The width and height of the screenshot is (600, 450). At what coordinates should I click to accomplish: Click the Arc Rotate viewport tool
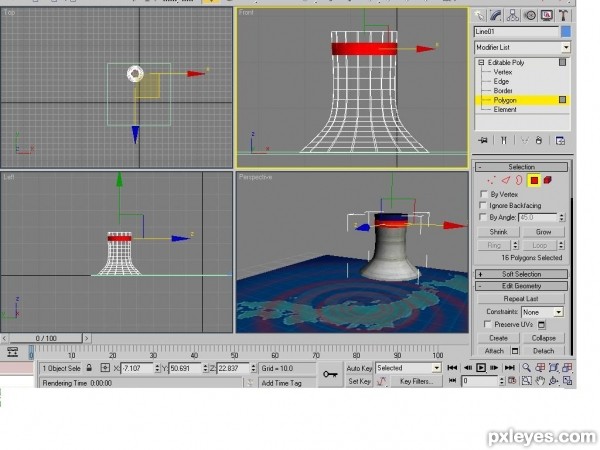click(553, 381)
